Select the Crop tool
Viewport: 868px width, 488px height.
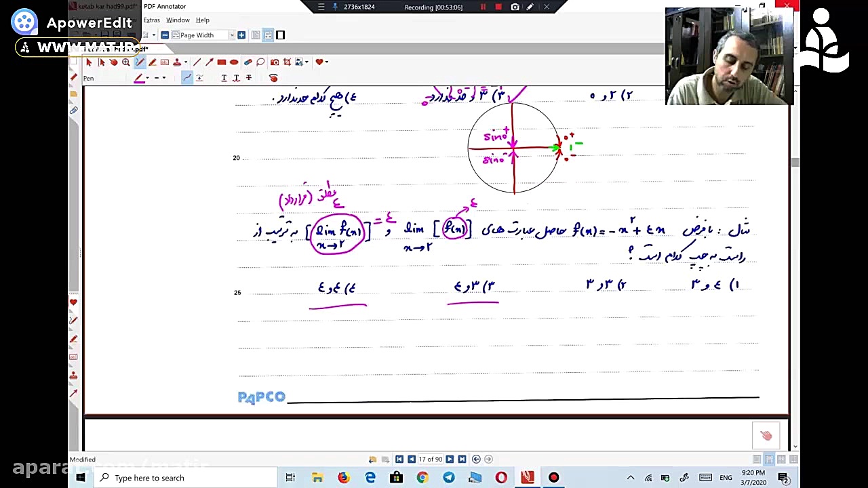point(287,62)
